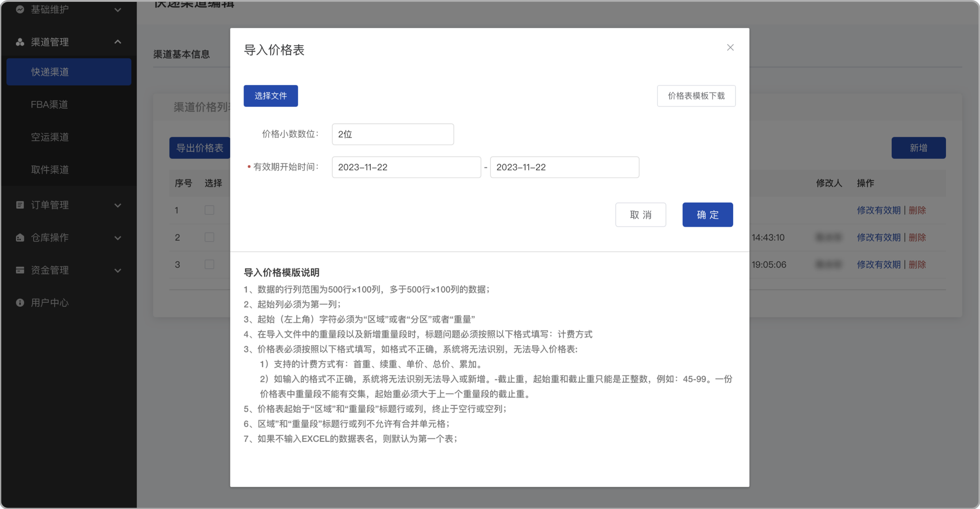The width and height of the screenshot is (980, 509).
Task: Click 修改有效期 on the first row
Action: 879,210
